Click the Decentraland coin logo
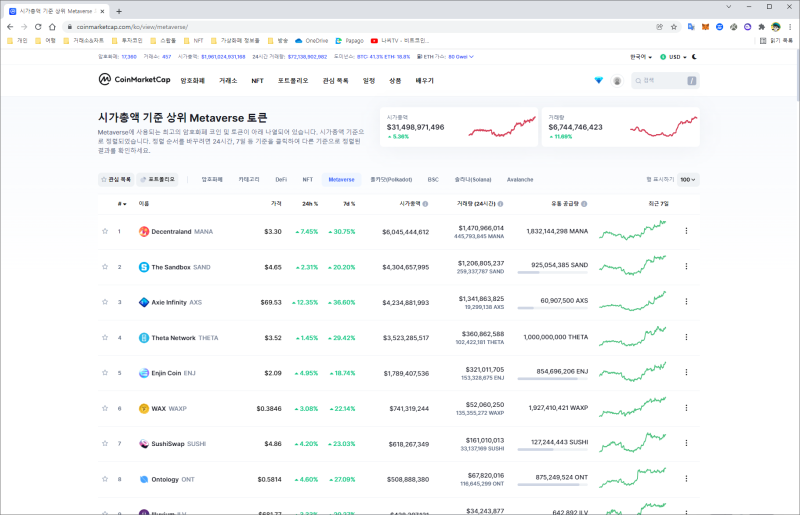The width and height of the screenshot is (800, 515). point(144,231)
